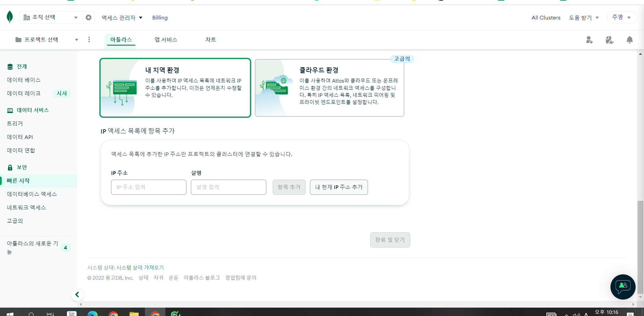This screenshot has width=644, height=316.
Task: Open Windows search from the taskbar
Action: [31, 314]
